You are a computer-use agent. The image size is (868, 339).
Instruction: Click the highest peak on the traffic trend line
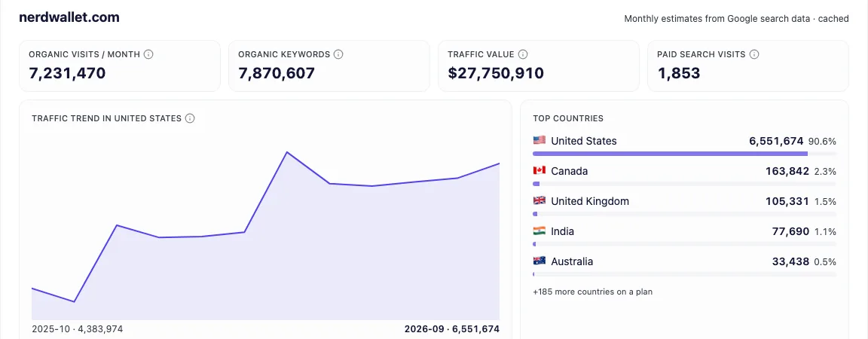click(287, 151)
